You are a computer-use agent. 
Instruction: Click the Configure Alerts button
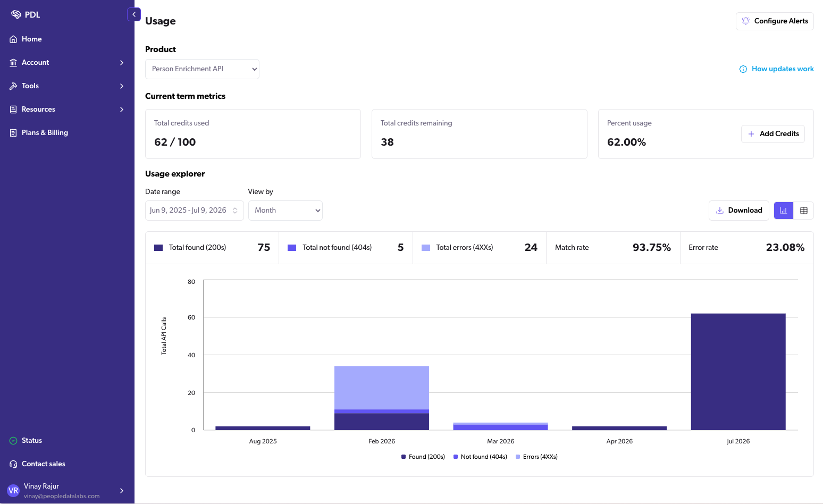click(x=775, y=21)
